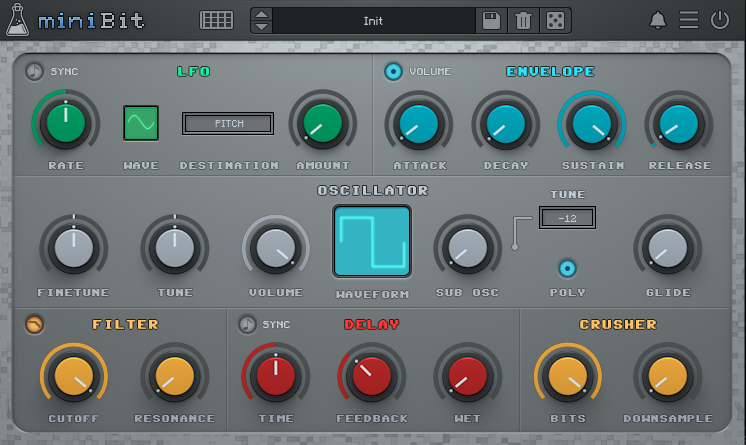This screenshot has height=445, width=746.
Task: Change the square waveform display
Action: 372,241
